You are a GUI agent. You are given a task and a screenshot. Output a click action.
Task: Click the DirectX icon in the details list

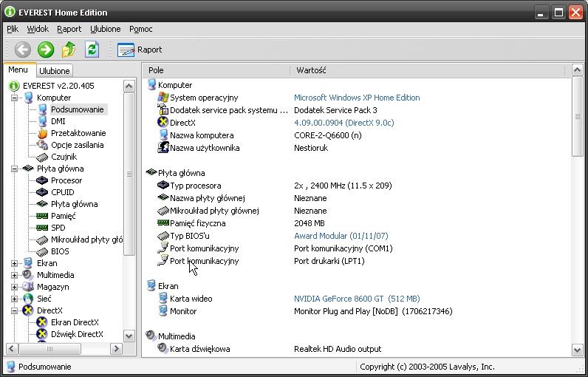163,122
